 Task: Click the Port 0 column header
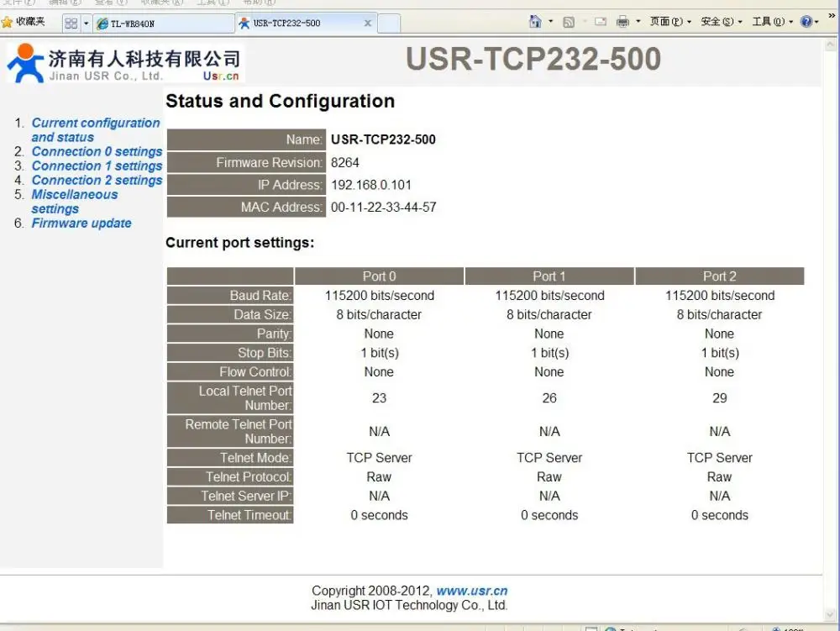pos(380,276)
